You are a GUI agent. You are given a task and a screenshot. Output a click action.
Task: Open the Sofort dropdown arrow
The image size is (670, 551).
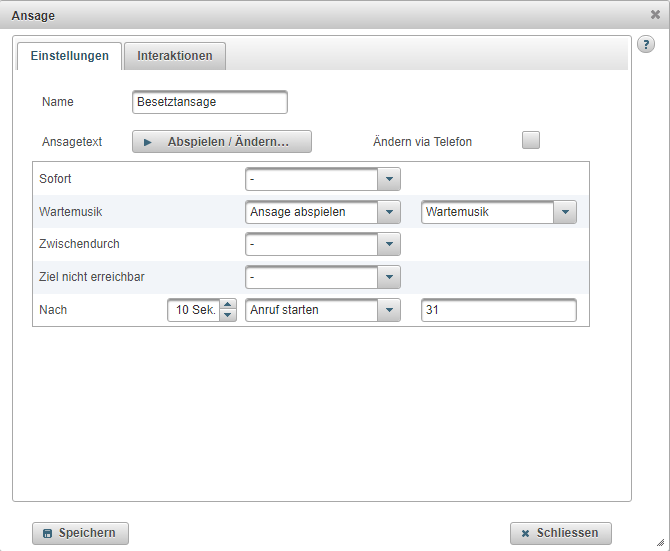click(389, 179)
